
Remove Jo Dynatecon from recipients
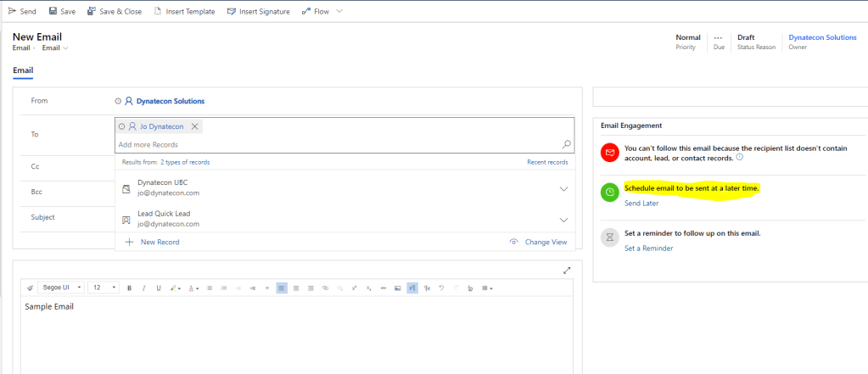(194, 126)
